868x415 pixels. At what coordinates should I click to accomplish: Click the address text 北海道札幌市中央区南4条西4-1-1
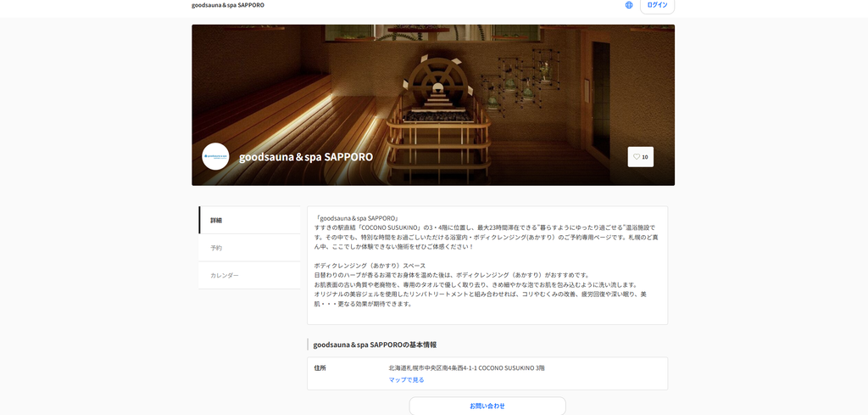pos(432,367)
